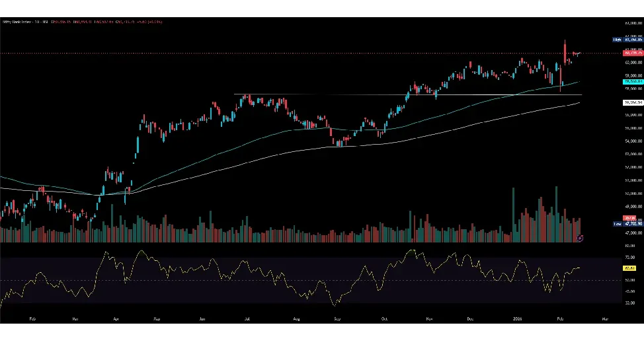Click the Dec label on the time axis

tap(470, 318)
